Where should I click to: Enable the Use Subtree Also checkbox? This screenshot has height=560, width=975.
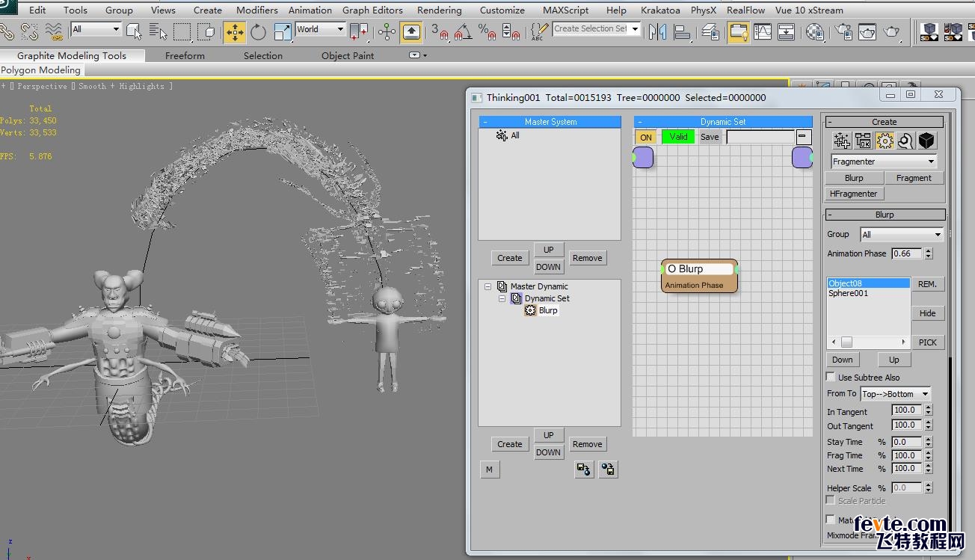point(831,377)
